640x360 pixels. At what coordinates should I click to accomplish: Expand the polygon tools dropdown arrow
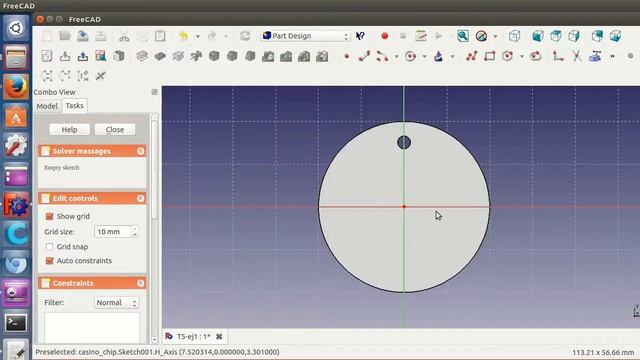point(521,56)
